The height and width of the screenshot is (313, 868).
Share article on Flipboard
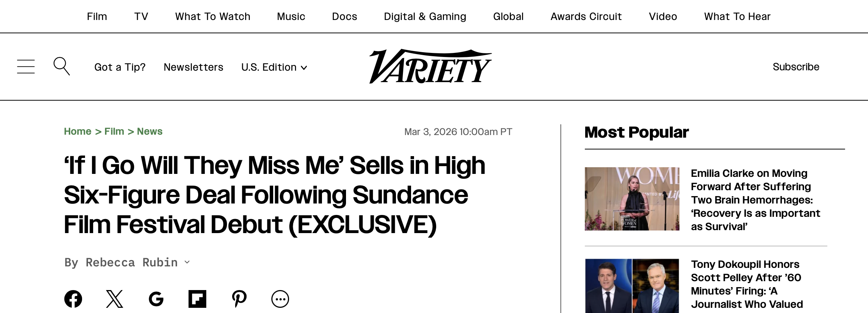[197, 299]
